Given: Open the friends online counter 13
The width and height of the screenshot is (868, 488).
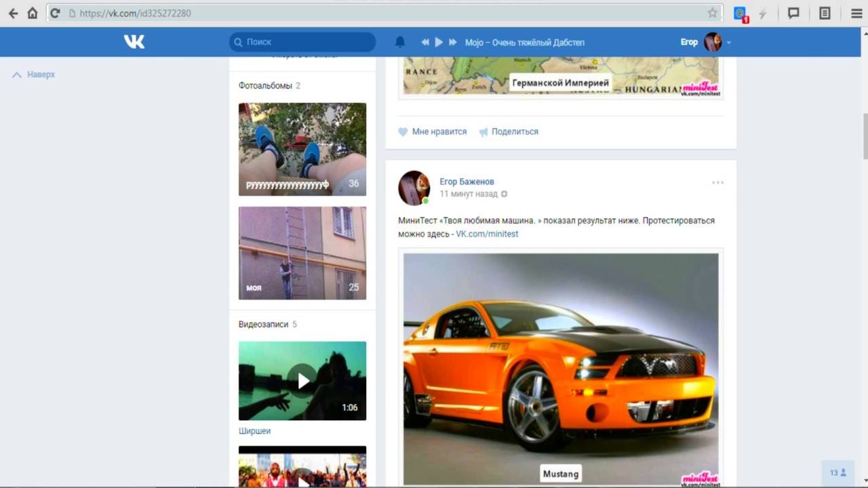Looking at the screenshot, I should point(838,472).
